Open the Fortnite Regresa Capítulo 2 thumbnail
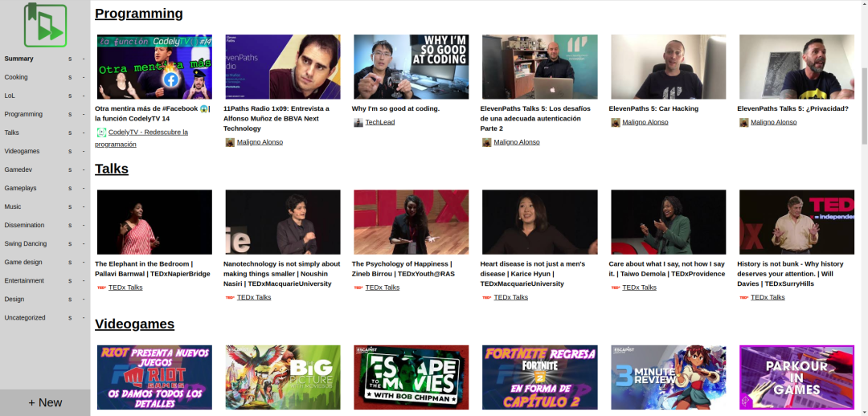Viewport: 868px width, 416px height. pos(540,377)
